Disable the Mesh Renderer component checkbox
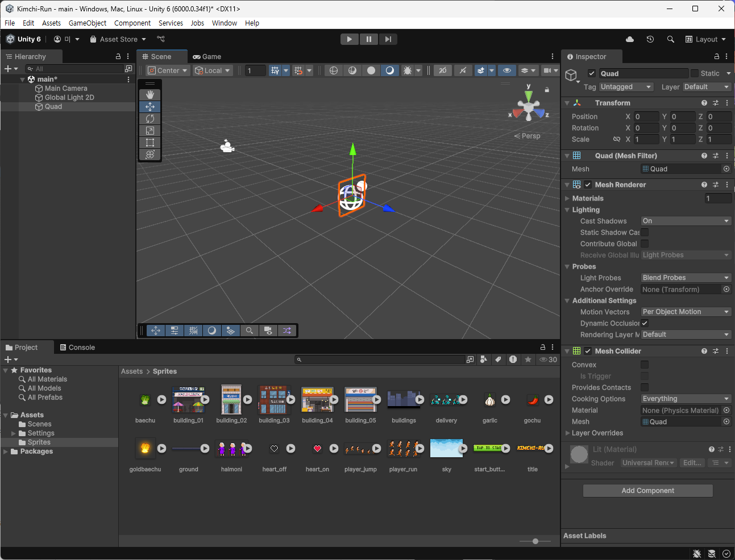This screenshot has height=560, width=735. 588,185
